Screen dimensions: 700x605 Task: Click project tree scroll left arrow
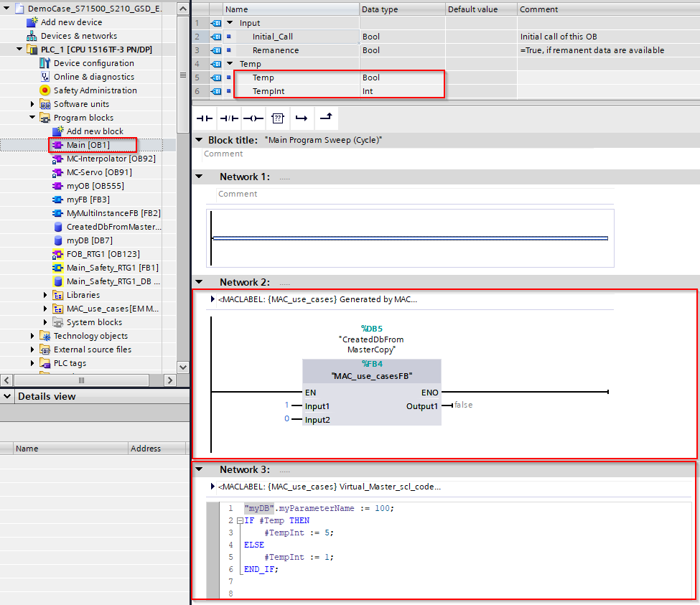pyautogui.click(x=6, y=380)
